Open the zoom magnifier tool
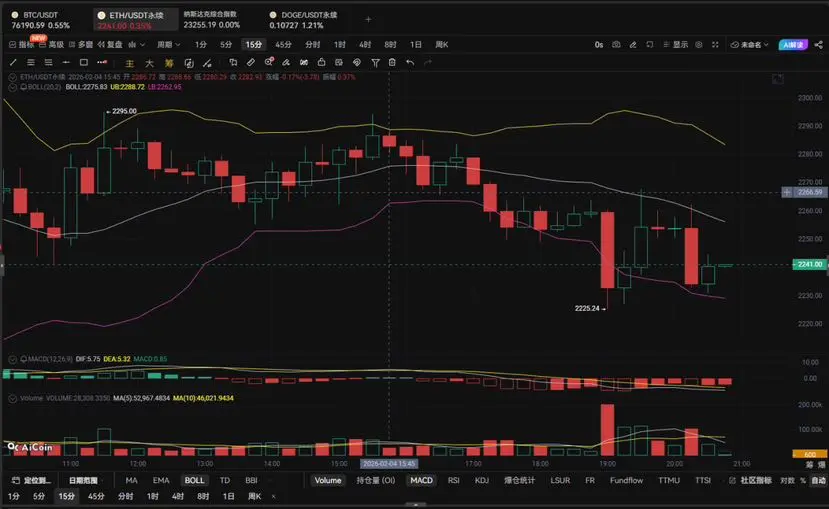This screenshot has width=829, height=509. click(x=269, y=62)
